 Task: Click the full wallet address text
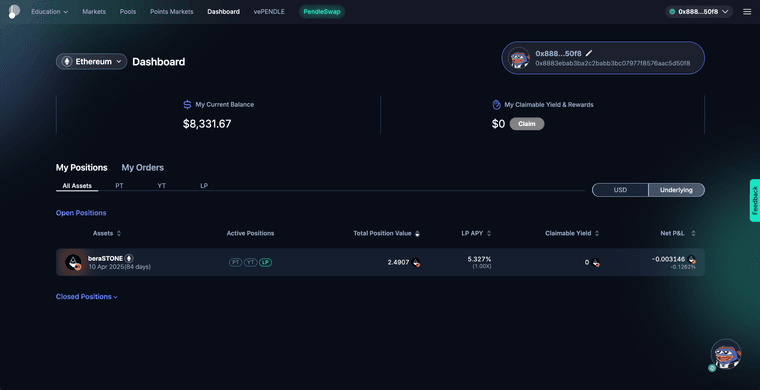coord(613,63)
